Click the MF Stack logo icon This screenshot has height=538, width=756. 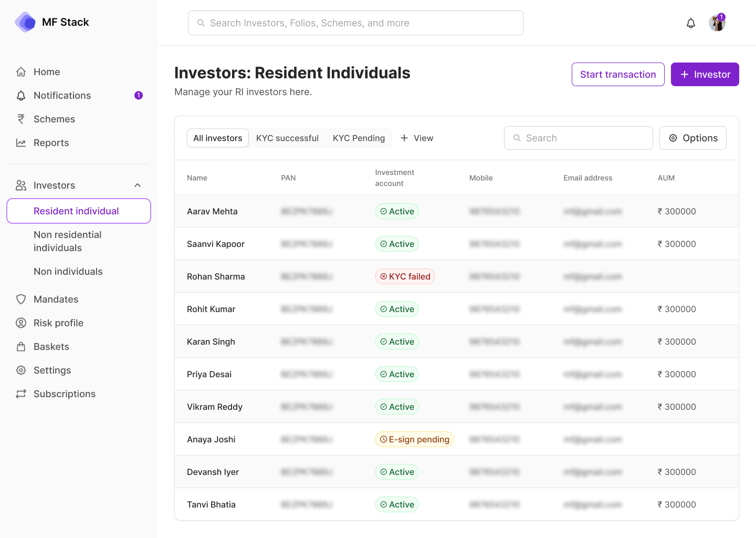pyautogui.click(x=25, y=22)
